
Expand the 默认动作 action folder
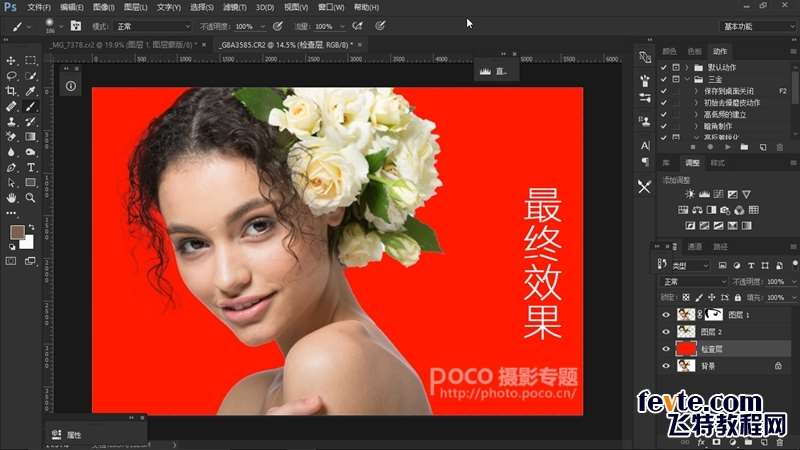687,67
